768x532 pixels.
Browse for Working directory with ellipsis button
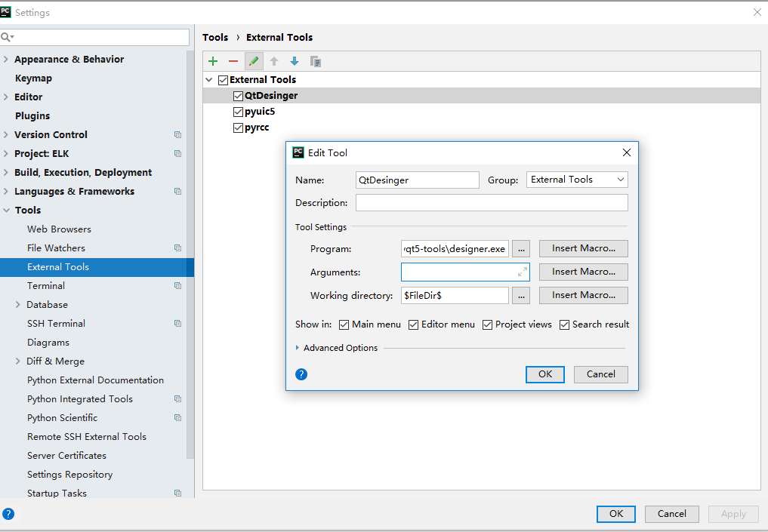click(521, 296)
